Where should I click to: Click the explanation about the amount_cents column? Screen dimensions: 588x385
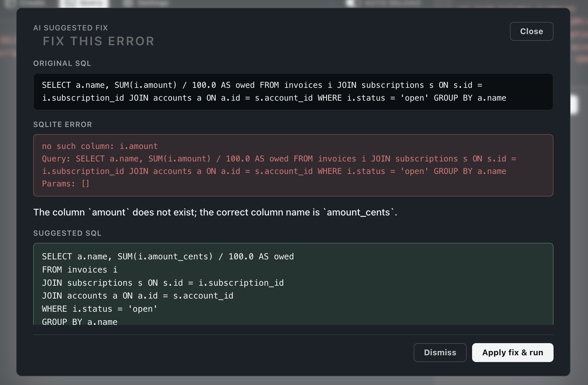coord(215,212)
